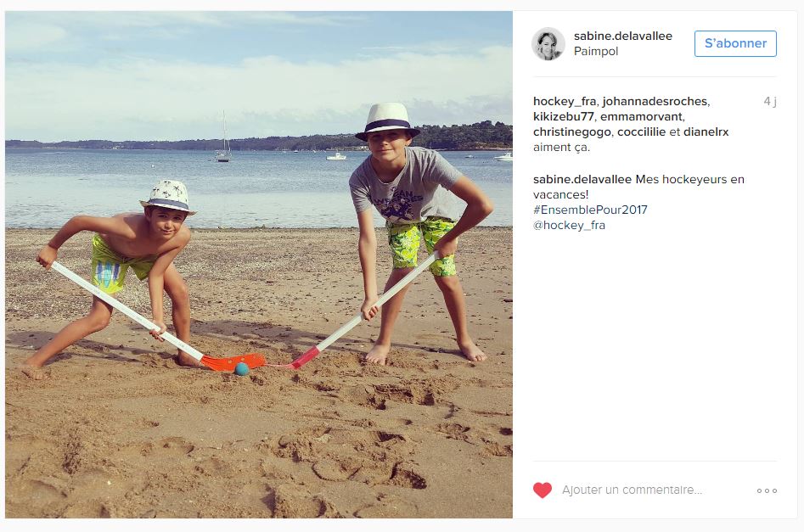Open emmamorvant profile from likes
The height and width of the screenshot is (532, 804).
coord(641,117)
